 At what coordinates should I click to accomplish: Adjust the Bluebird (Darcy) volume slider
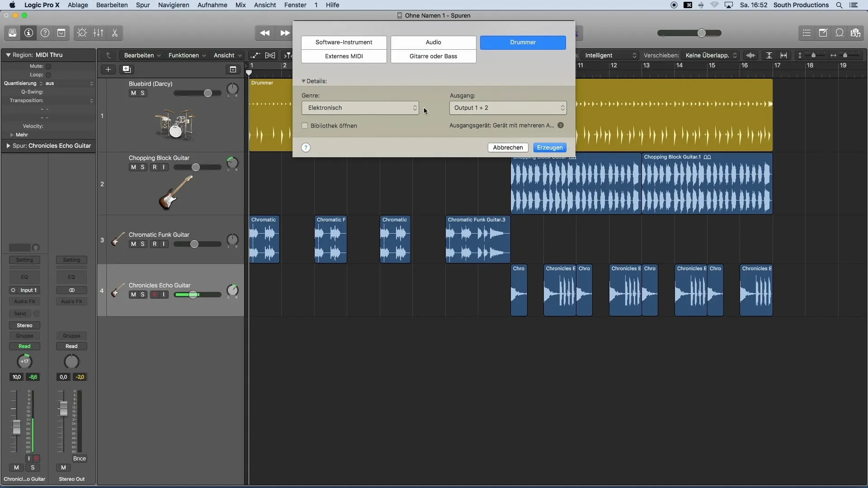[x=208, y=93]
